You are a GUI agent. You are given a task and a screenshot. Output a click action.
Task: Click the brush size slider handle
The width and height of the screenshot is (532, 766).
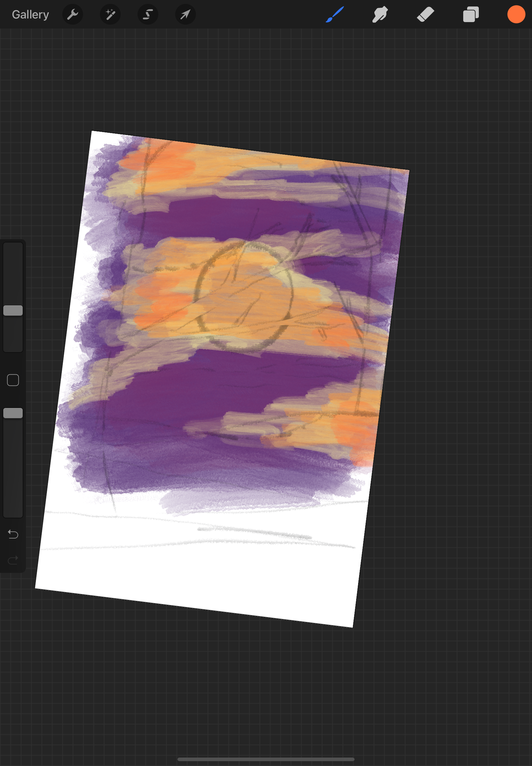point(13,311)
